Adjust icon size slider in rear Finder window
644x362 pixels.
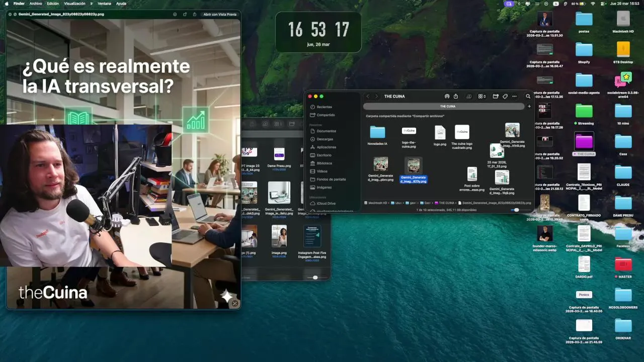[x=315, y=278]
